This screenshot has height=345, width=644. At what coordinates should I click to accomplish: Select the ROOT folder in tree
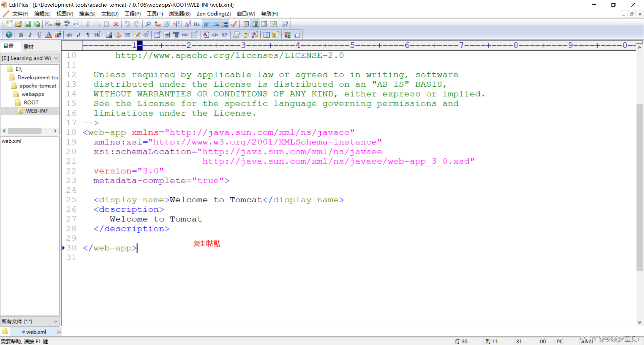[31, 102]
